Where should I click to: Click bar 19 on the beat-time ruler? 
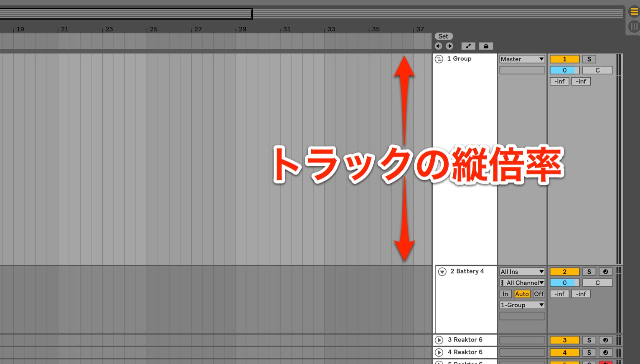pyautogui.click(x=20, y=29)
